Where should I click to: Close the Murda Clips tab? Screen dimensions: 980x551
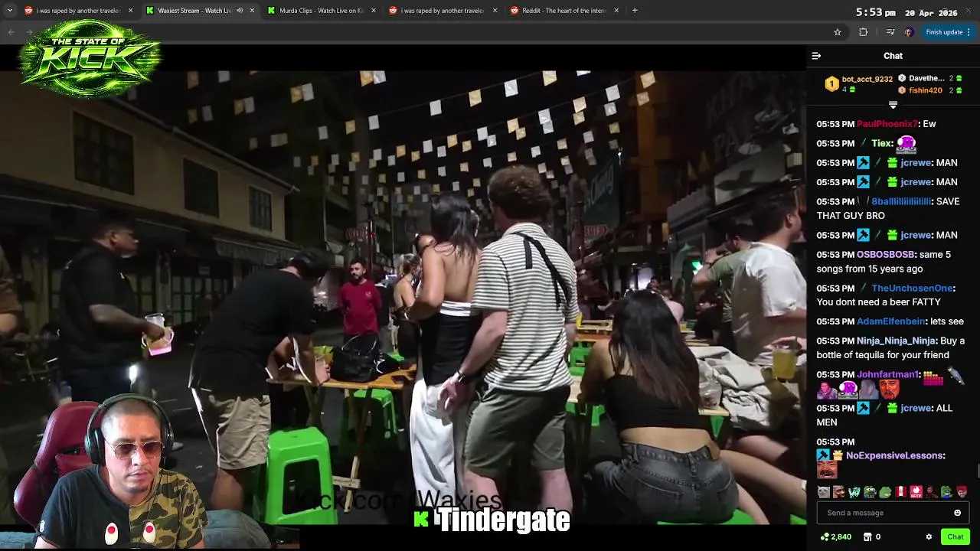pos(374,11)
